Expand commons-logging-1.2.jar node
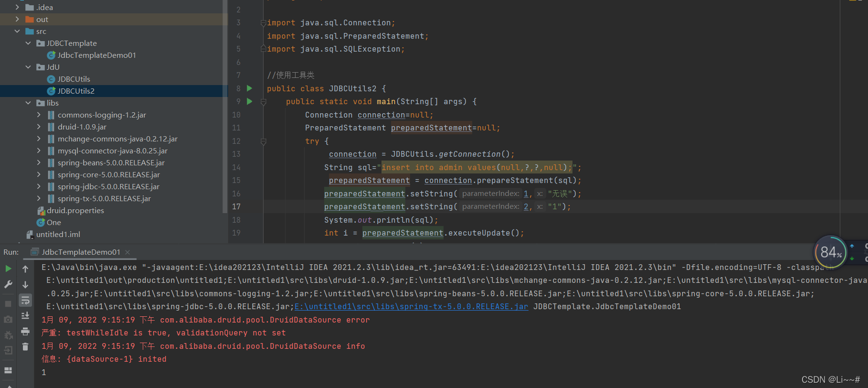The image size is (868, 388). point(39,115)
